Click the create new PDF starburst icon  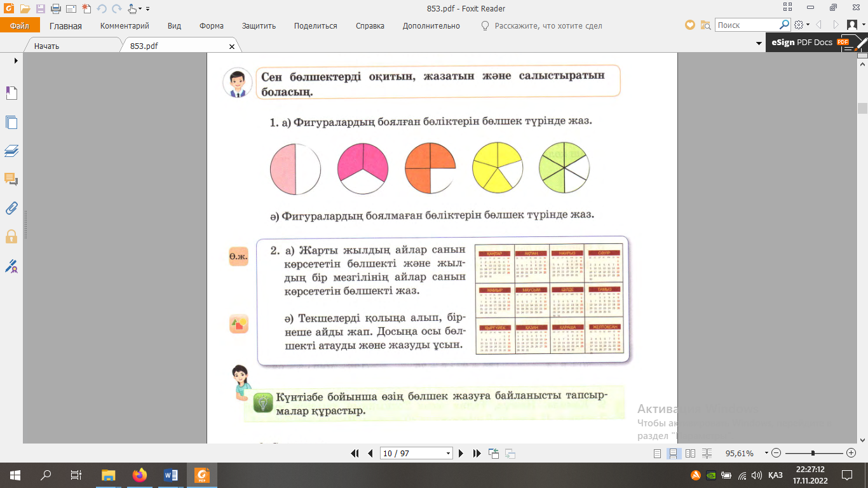click(86, 9)
